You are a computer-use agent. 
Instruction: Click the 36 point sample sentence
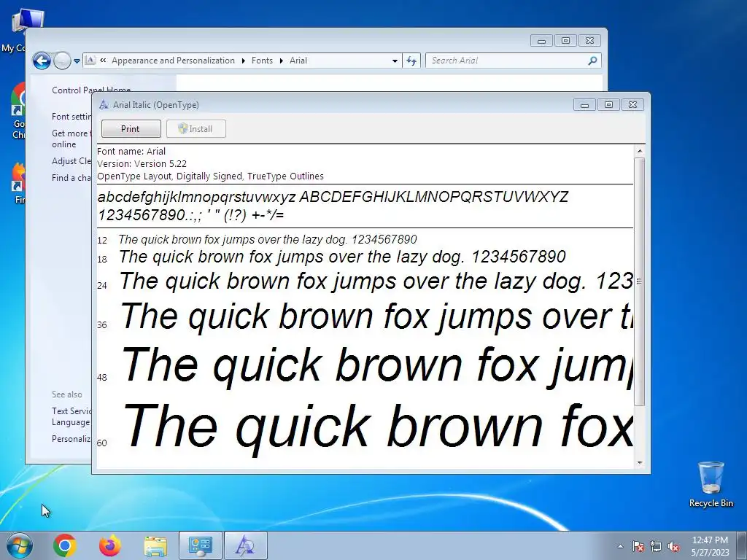[x=376, y=316]
